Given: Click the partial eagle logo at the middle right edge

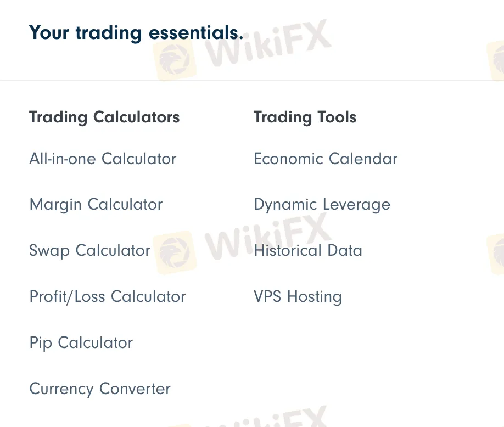Looking at the screenshot, I should point(495,255).
